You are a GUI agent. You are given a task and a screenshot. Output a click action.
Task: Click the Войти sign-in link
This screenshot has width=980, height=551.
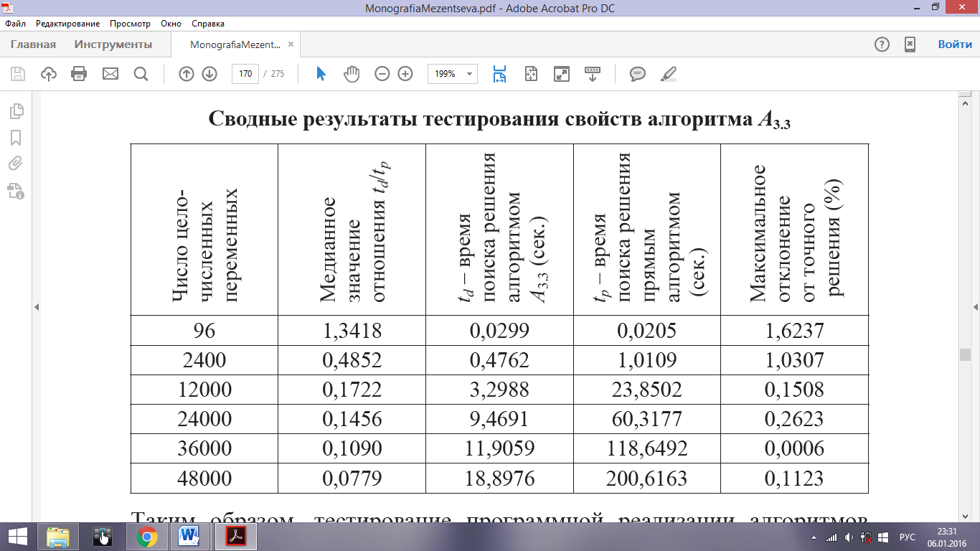click(x=956, y=44)
